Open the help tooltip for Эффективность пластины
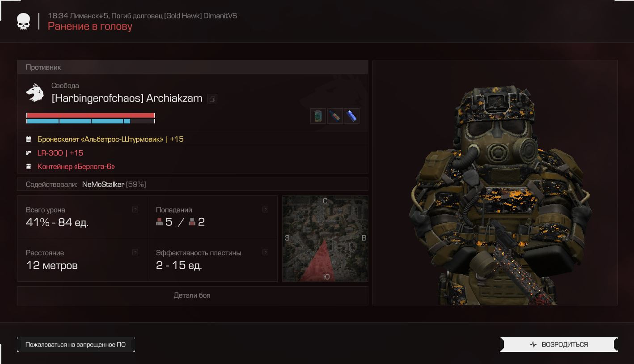 pyautogui.click(x=265, y=252)
